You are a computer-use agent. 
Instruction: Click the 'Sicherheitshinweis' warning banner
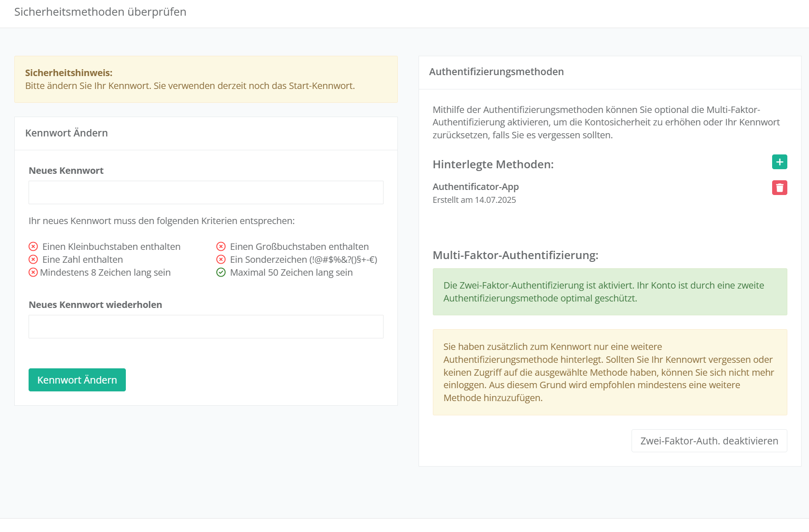[x=206, y=79]
